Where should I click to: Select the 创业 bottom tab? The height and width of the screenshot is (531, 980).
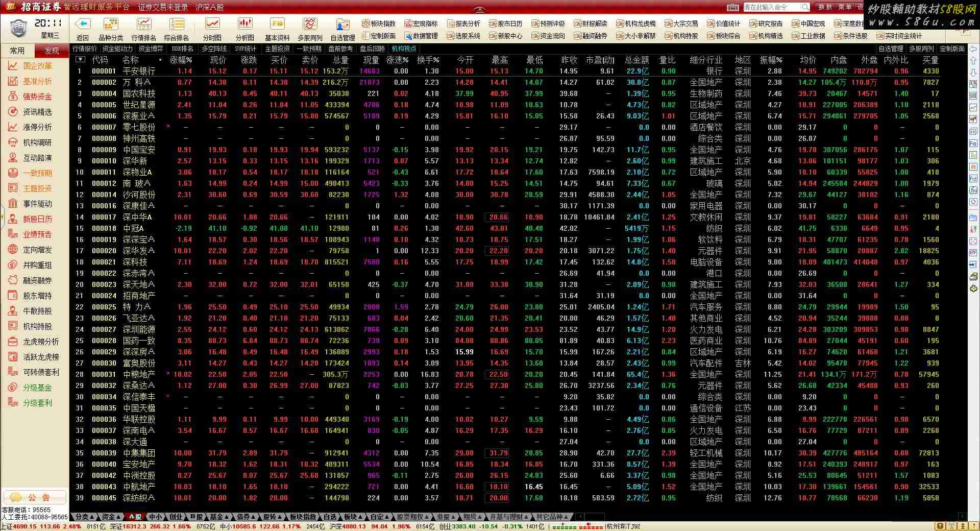tap(176, 517)
